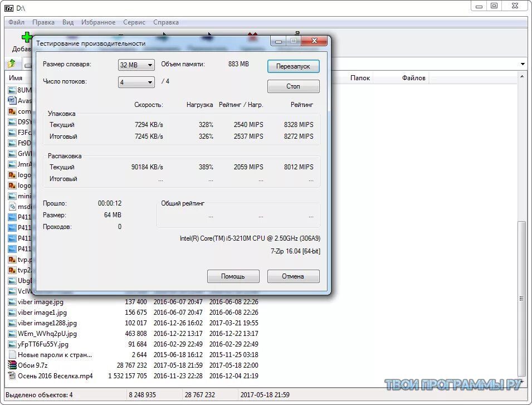The image size is (532, 405).
Task: Click the gear file icon next to msdi entry
Action: point(11,206)
